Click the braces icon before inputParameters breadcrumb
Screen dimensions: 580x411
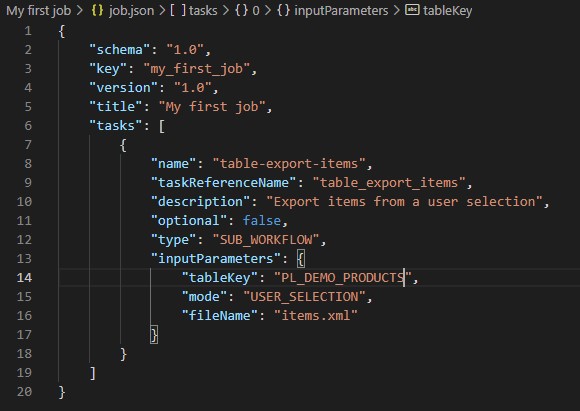(x=283, y=10)
